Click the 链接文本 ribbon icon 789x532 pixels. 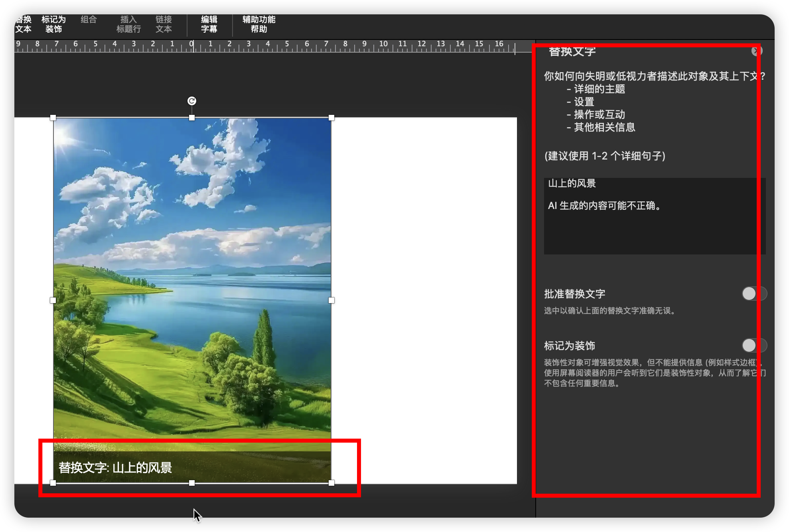[x=164, y=25]
